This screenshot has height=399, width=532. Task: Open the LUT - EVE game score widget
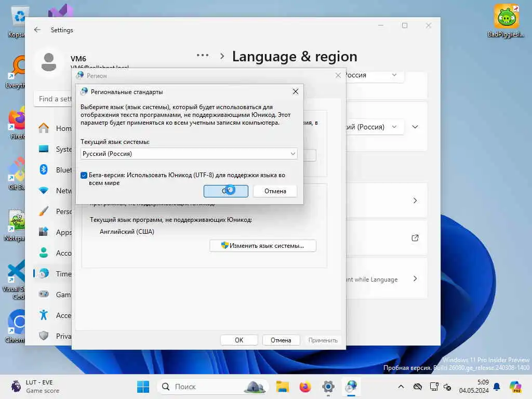[x=35, y=387]
